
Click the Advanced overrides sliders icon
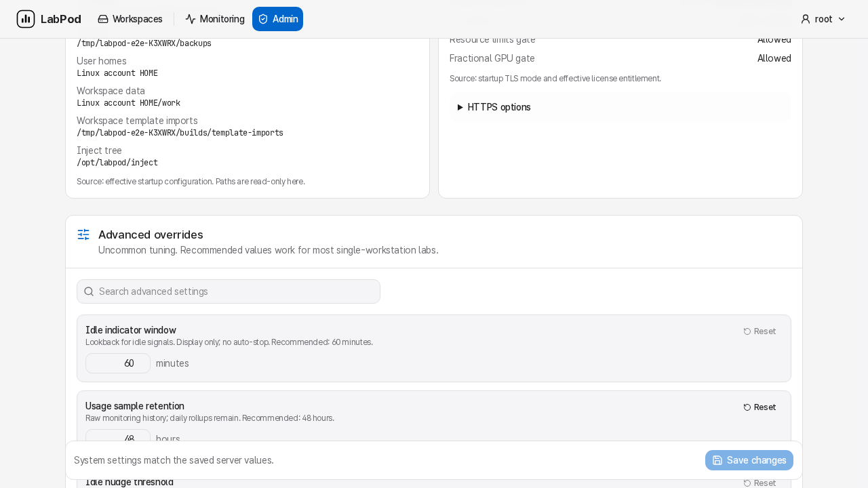[83, 235]
